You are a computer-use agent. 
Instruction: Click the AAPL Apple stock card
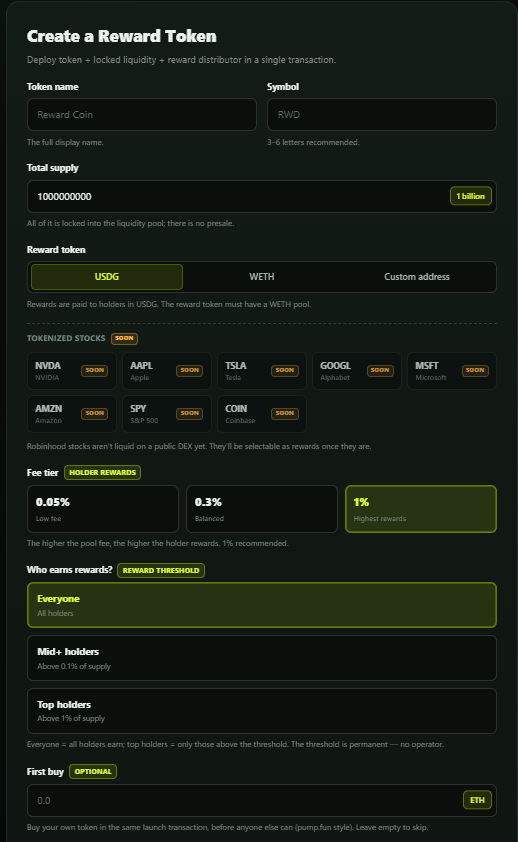(x=167, y=371)
